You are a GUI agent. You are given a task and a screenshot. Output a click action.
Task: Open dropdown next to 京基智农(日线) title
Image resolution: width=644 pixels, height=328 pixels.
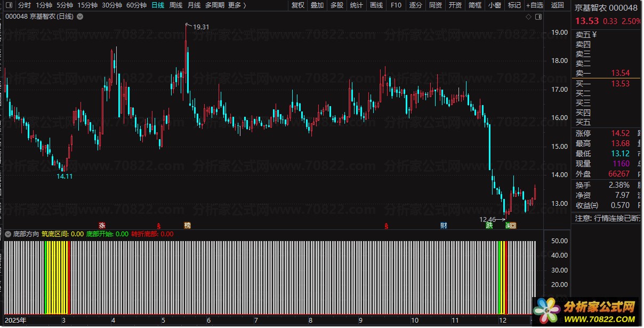pyautogui.click(x=80, y=17)
